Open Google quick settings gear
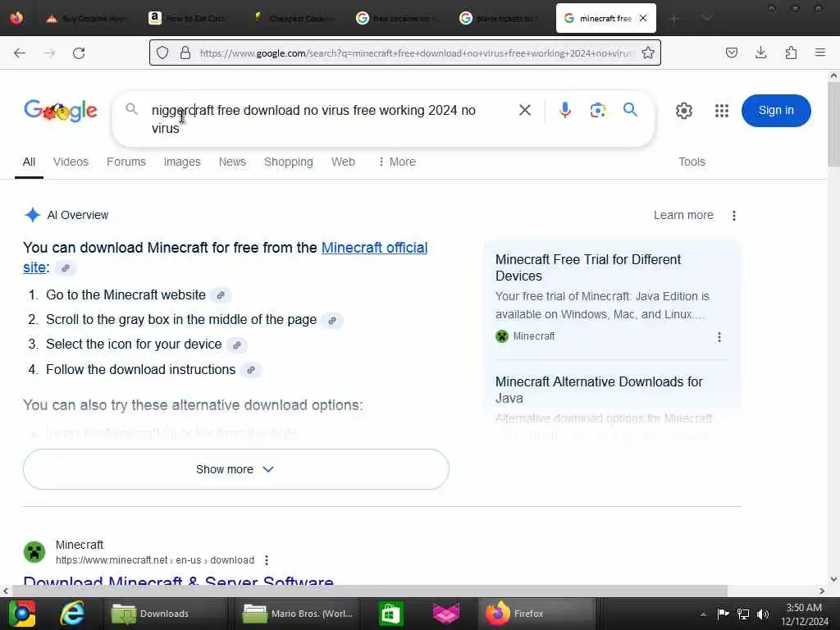 [683, 111]
